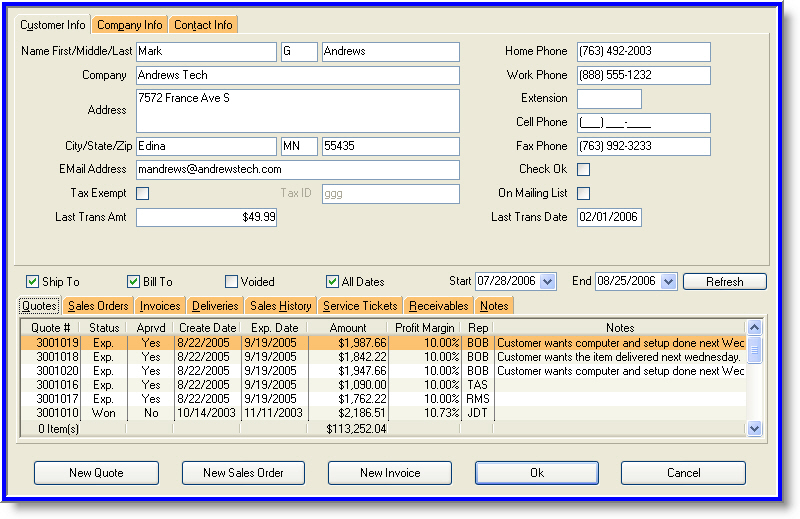800x519 pixels.
Task: Open the Contact Info tab
Action: click(x=204, y=25)
